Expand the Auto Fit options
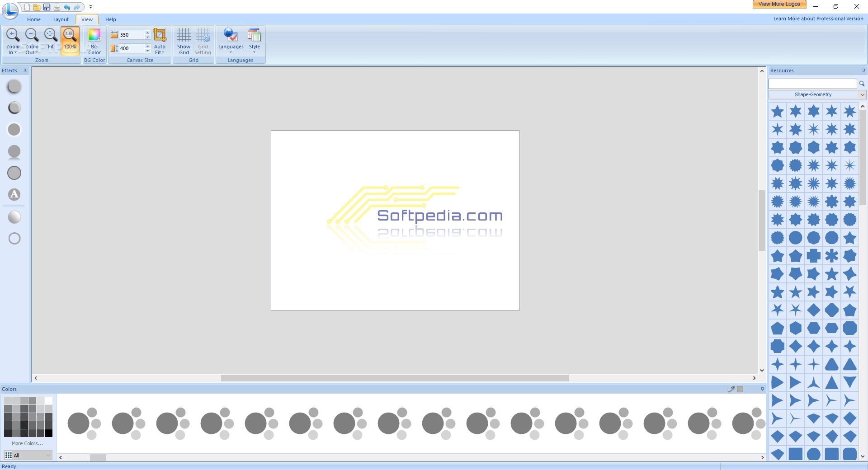 (x=160, y=50)
